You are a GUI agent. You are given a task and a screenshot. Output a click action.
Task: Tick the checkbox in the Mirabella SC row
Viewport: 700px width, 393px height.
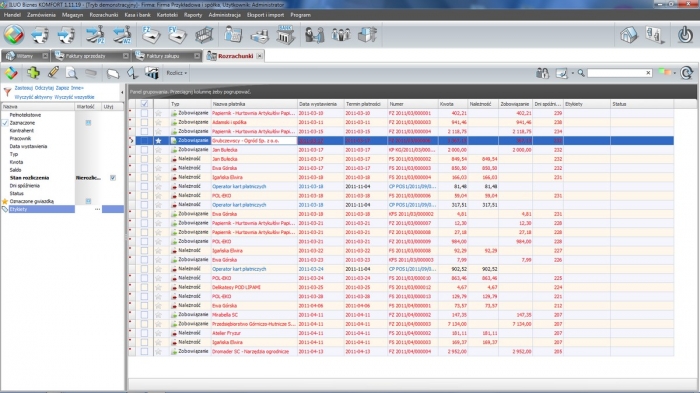click(144, 315)
